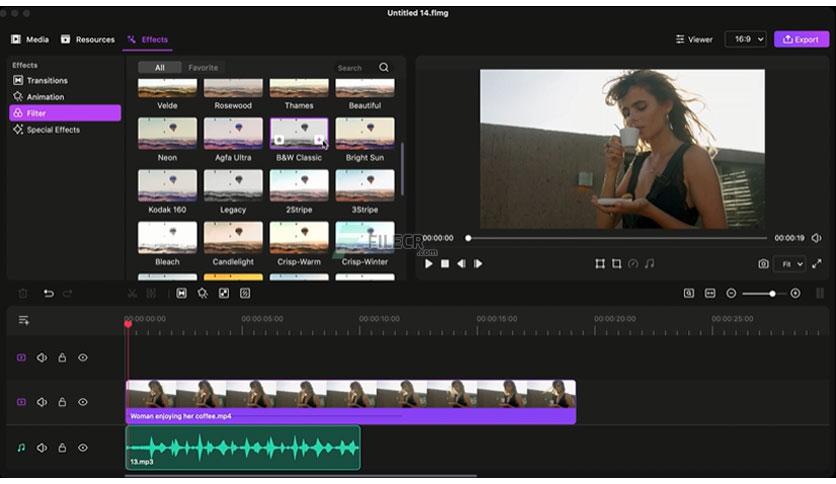Open the Fit zoom dropdown
This screenshot has height=484, width=836.
[x=791, y=264]
